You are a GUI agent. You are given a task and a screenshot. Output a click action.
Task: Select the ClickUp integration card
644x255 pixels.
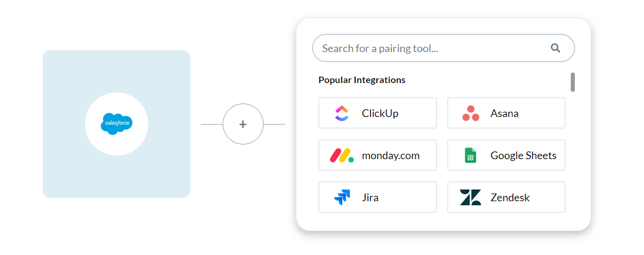pyautogui.click(x=377, y=113)
